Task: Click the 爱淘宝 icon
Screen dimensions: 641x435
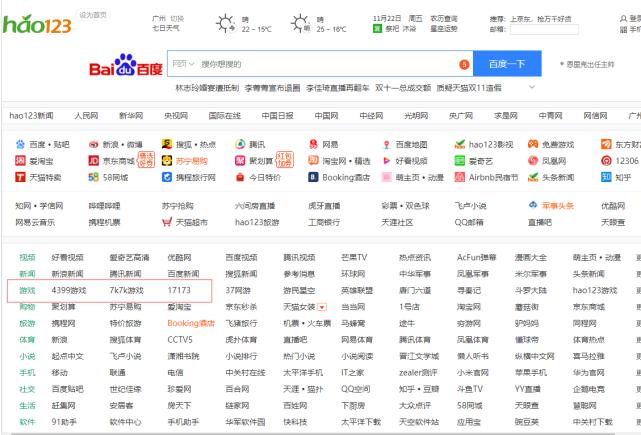Action: pyautogui.click(x=20, y=161)
